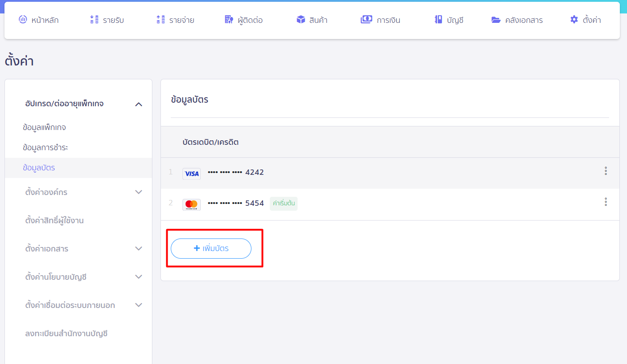This screenshot has height=364, width=627.
Task: Click the ตั้งค่านโยบายบัญชี label
Action: tap(56, 277)
